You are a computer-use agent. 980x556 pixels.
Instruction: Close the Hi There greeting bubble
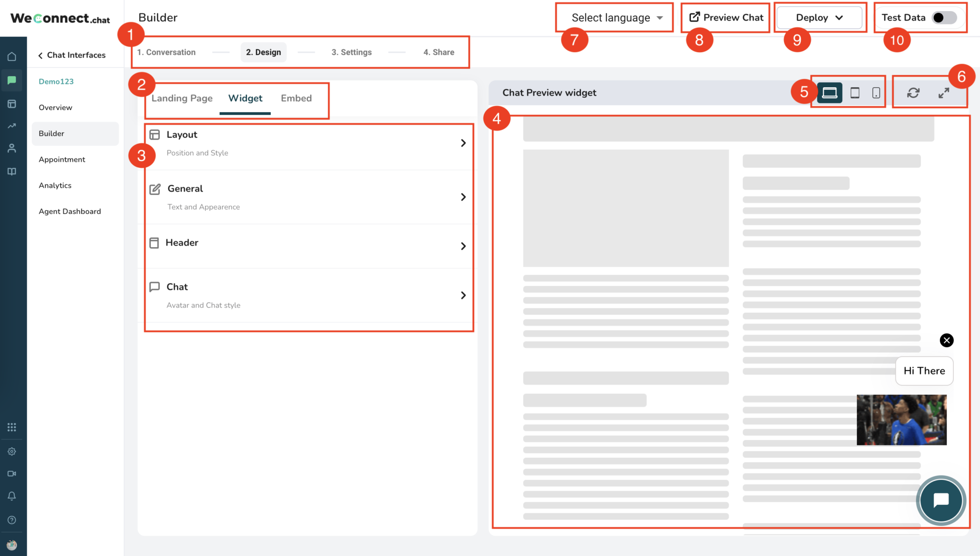(947, 340)
